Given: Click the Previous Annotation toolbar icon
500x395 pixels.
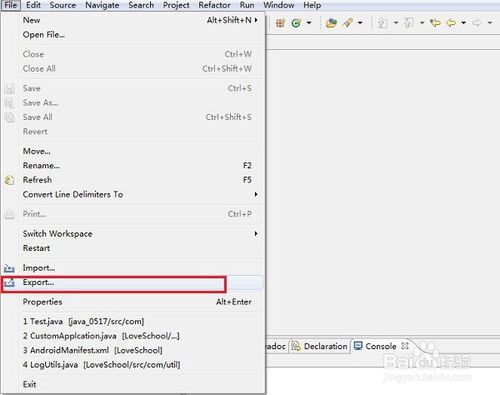Looking at the screenshot, I should tap(409, 23).
